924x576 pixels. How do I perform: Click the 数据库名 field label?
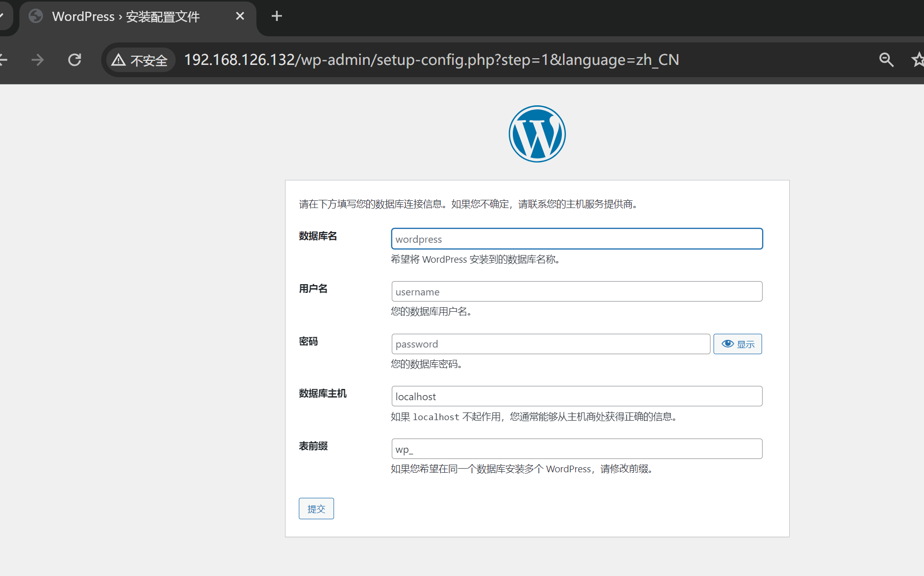click(x=318, y=236)
